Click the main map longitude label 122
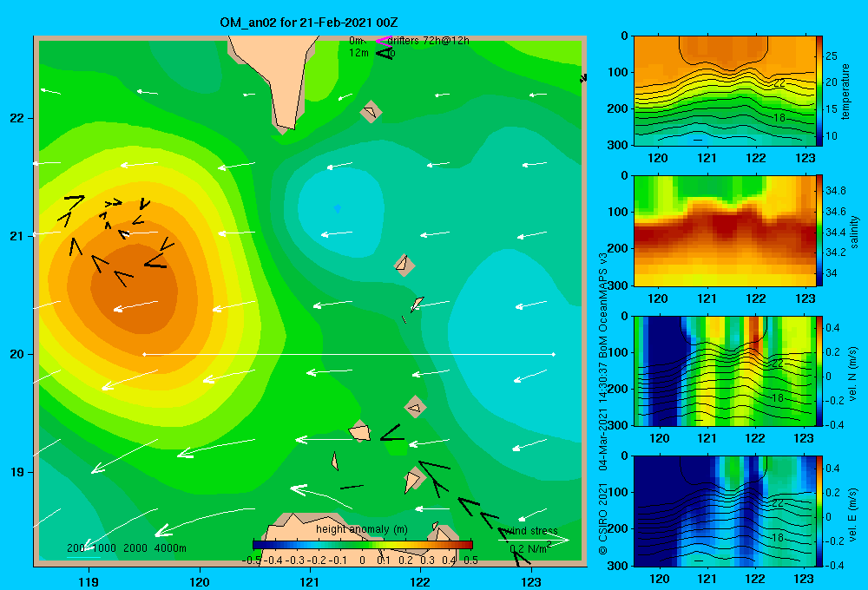868x590 pixels. pyautogui.click(x=420, y=581)
